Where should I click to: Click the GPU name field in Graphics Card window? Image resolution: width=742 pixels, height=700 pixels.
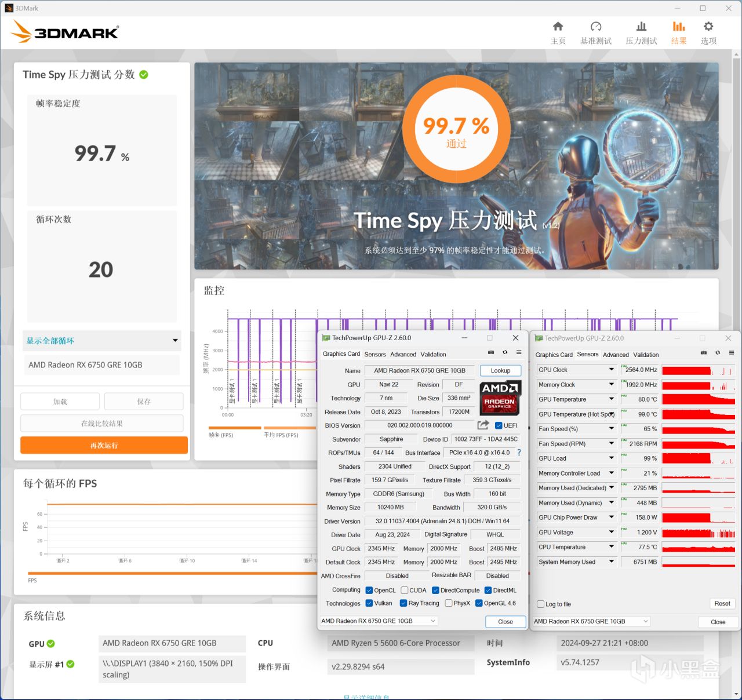[420, 370]
